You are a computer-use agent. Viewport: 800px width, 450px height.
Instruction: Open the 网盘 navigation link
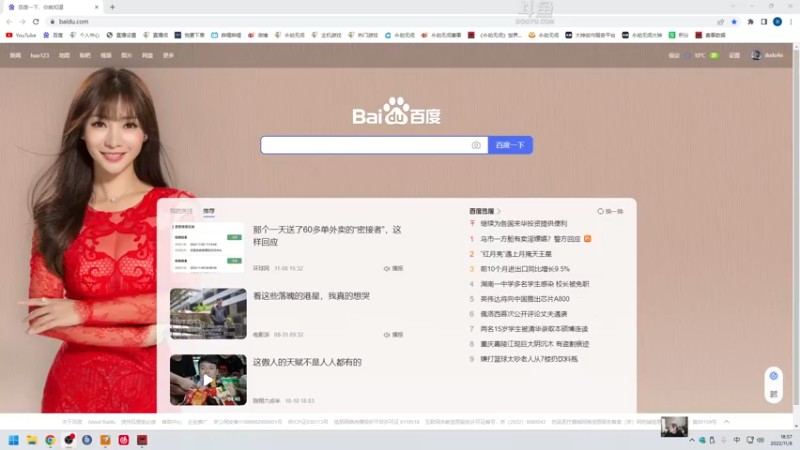pos(147,55)
